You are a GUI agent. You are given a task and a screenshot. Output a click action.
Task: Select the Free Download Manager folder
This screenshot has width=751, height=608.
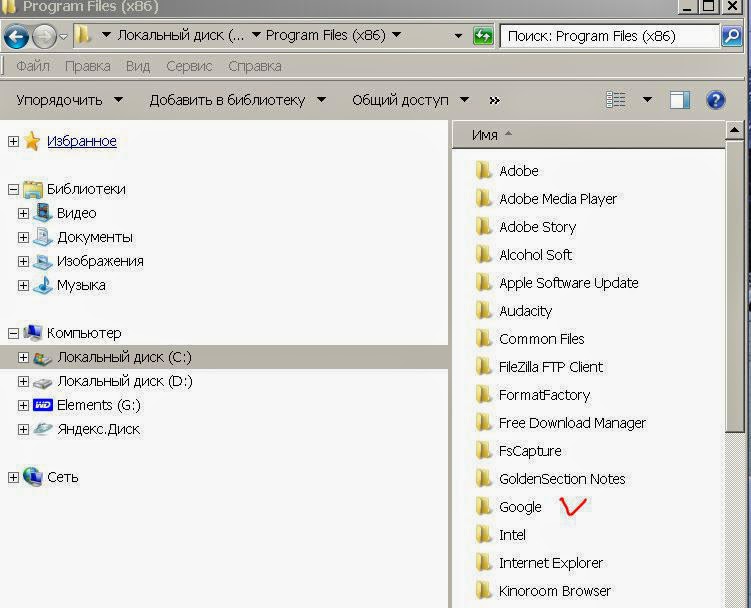[572, 423]
